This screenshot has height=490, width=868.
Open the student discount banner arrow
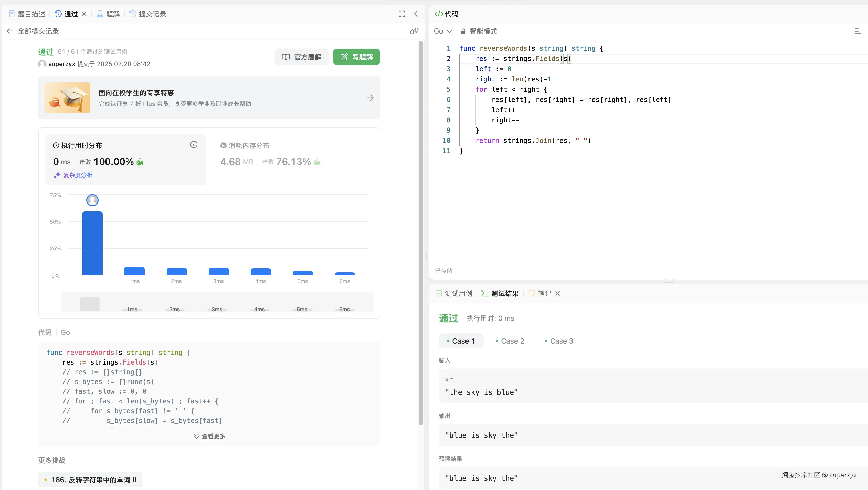point(370,98)
